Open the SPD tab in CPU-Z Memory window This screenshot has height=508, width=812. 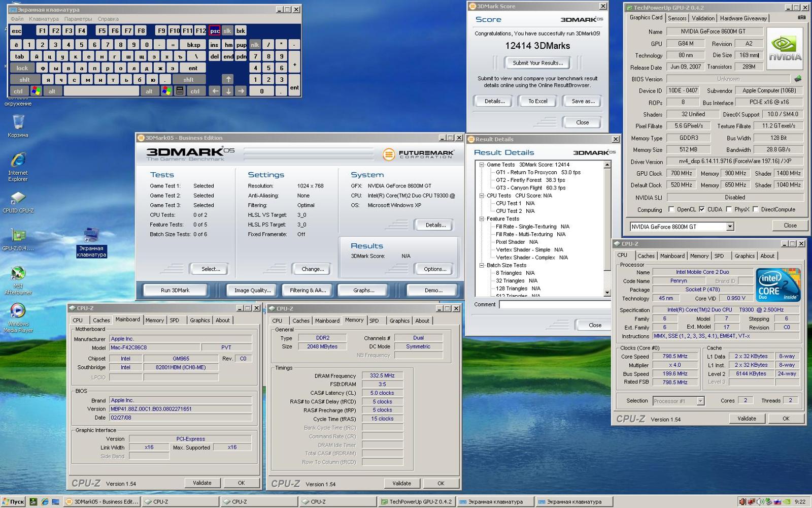[374, 321]
